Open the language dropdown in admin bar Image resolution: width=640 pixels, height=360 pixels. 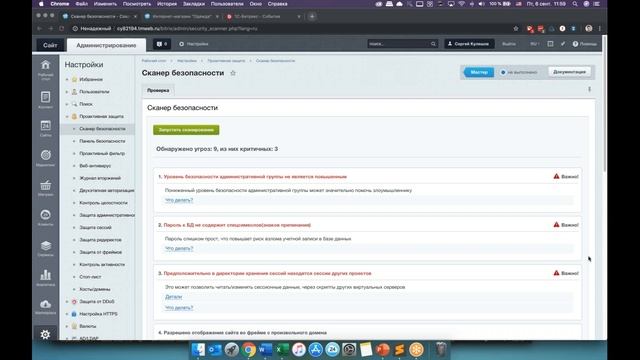534,44
